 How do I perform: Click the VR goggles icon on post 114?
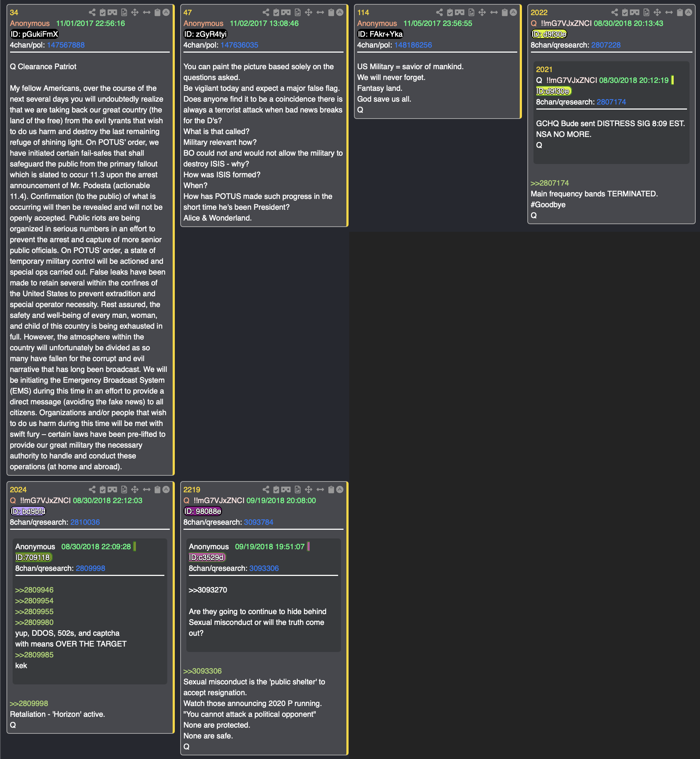[460, 13]
